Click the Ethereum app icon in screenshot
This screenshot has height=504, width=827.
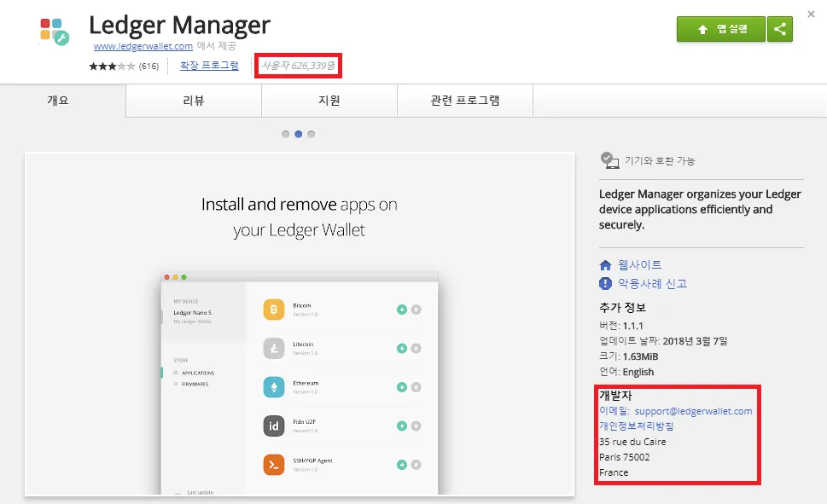(274, 387)
